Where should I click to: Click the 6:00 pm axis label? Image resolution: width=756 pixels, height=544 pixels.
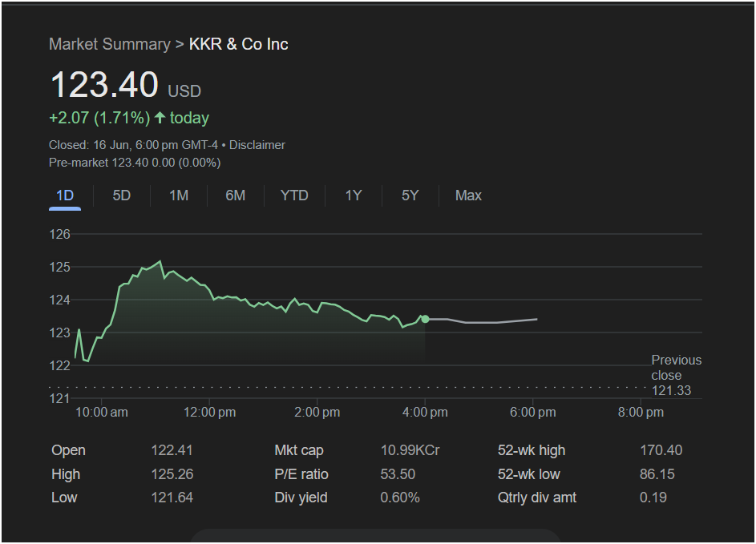click(x=533, y=413)
